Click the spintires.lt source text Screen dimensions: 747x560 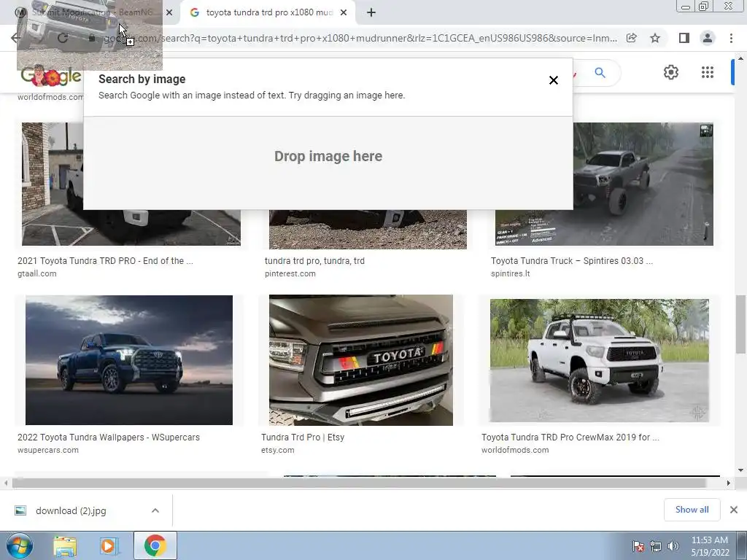(x=510, y=274)
